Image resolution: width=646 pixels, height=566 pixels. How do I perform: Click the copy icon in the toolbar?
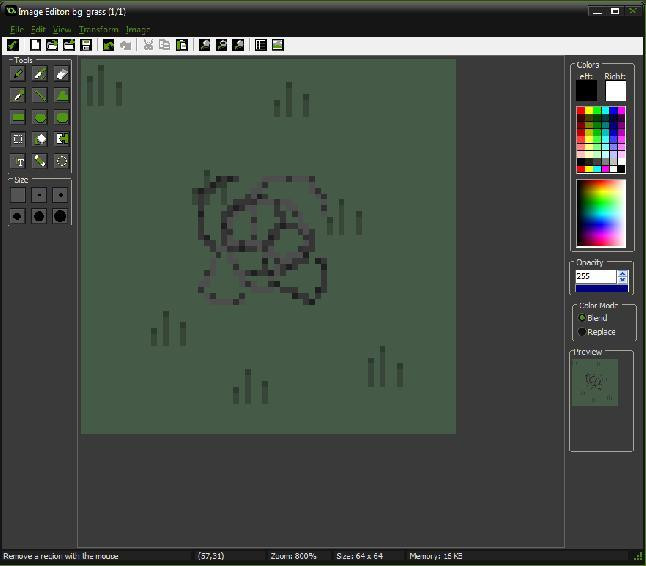(164, 45)
